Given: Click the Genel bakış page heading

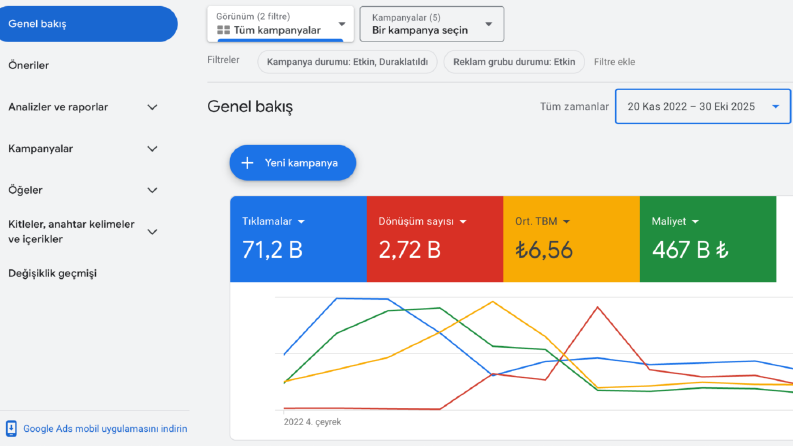Looking at the screenshot, I should tap(250, 107).
